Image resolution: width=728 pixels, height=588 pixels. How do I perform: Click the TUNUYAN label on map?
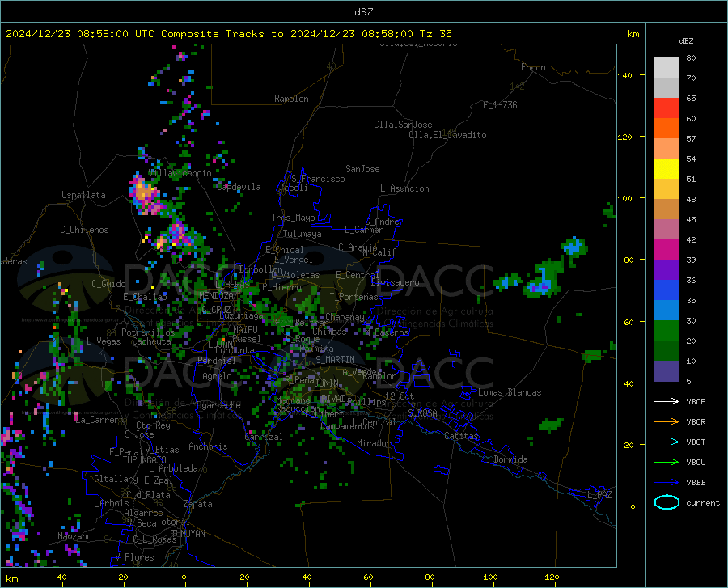coord(188,534)
